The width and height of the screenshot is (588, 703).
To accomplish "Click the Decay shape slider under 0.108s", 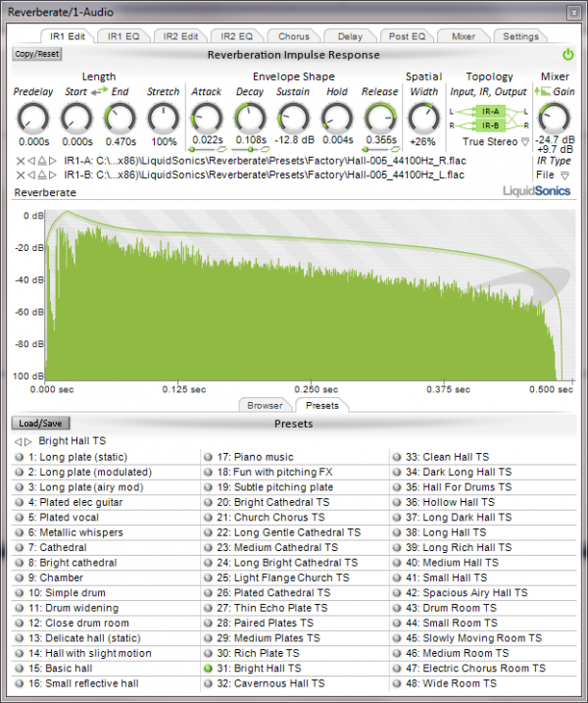I will tap(246, 150).
